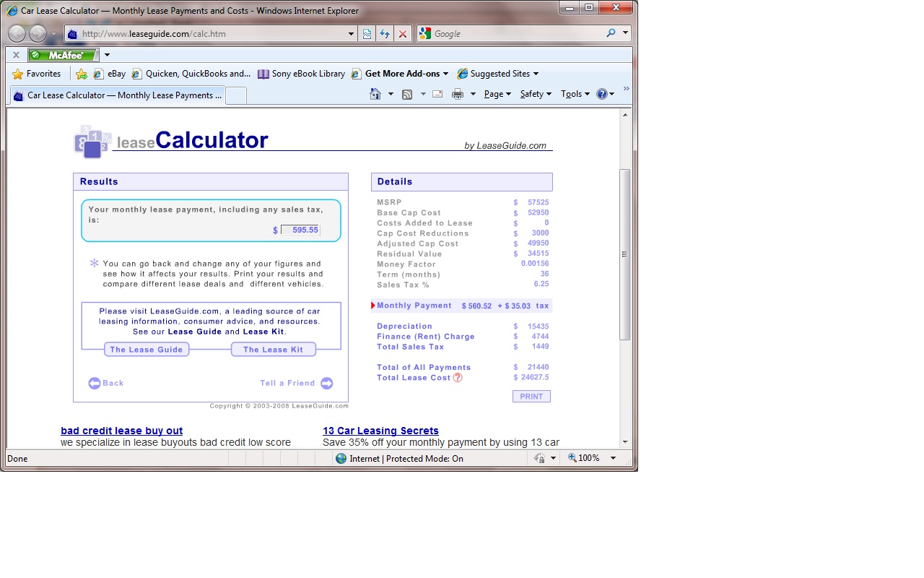Open the Safety dropdown menu
The width and height of the screenshot is (924, 578).
536,94
